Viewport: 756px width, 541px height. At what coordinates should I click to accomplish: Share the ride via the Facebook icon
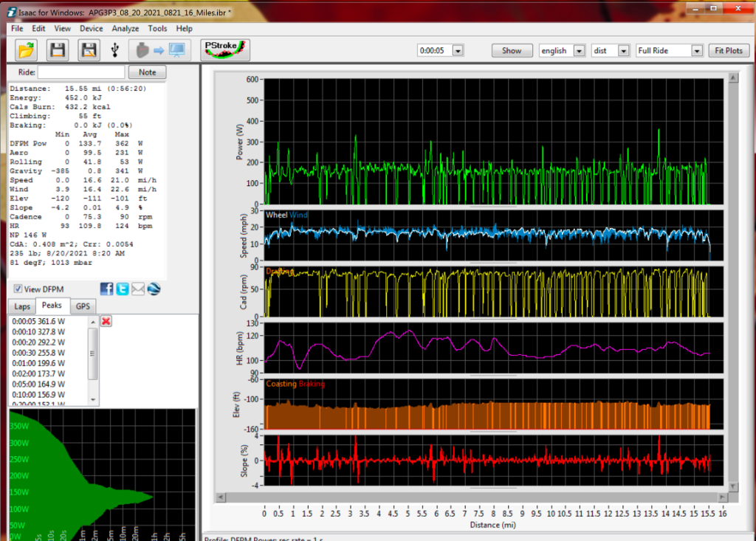tap(106, 289)
